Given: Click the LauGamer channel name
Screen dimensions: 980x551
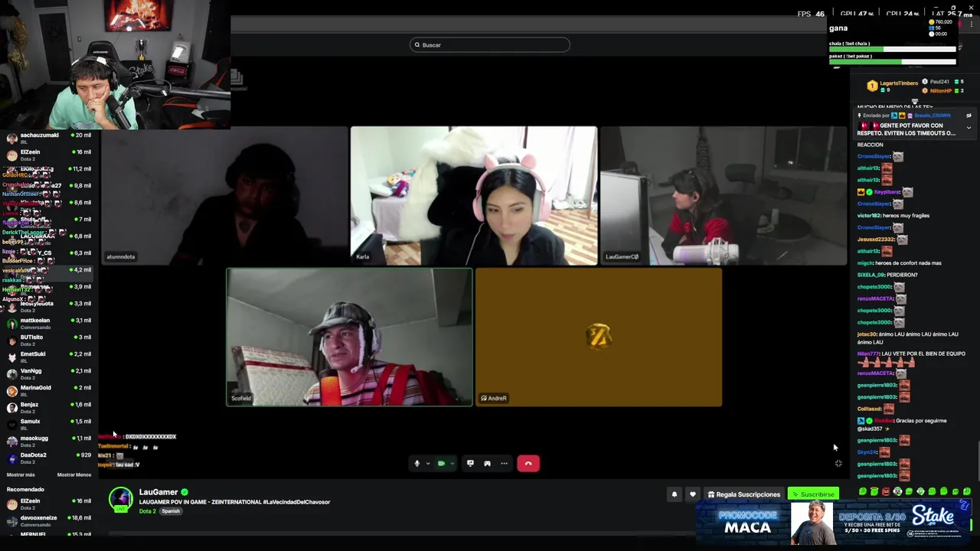Looking at the screenshot, I should [158, 492].
